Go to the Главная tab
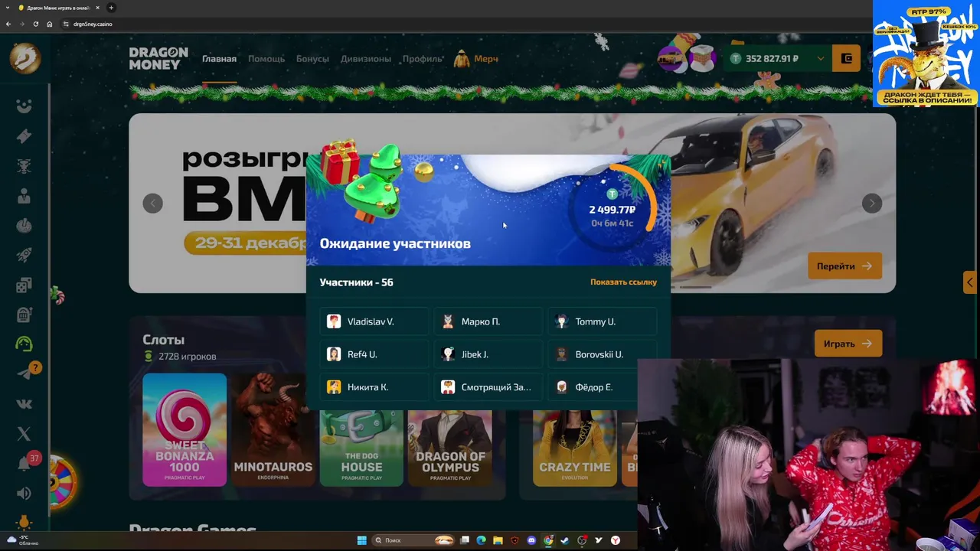 (219, 59)
